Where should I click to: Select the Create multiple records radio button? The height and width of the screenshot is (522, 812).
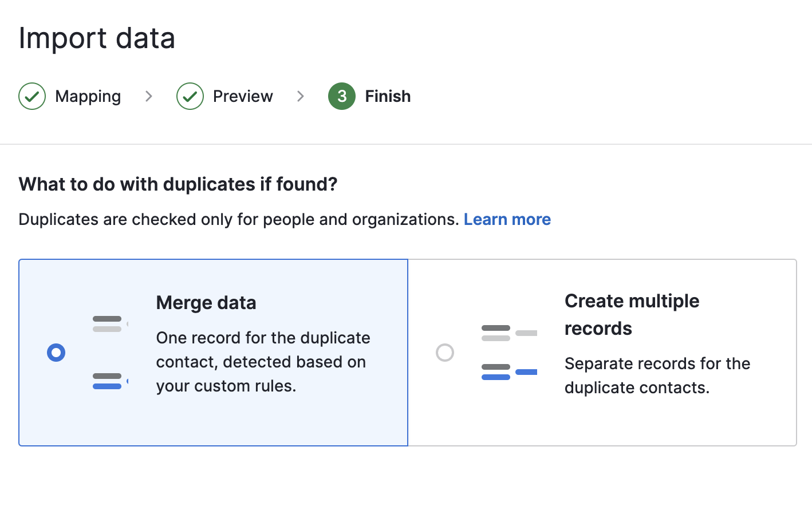(x=445, y=353)
